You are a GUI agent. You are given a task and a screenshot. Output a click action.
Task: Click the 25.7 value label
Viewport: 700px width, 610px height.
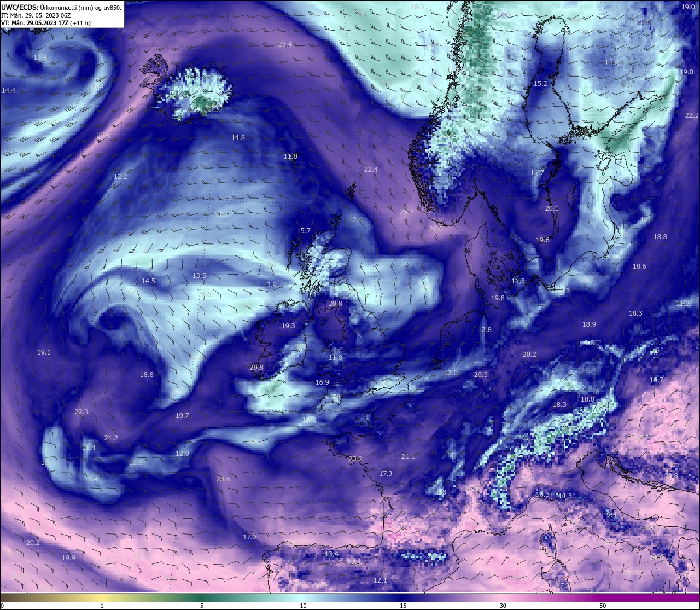406,212
